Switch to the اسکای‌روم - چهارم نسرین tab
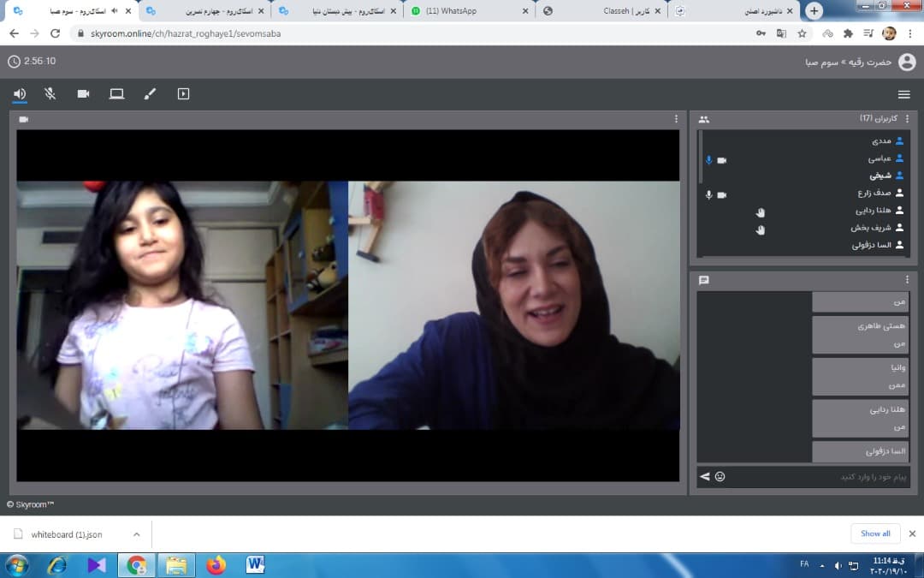 coord(205,10)
